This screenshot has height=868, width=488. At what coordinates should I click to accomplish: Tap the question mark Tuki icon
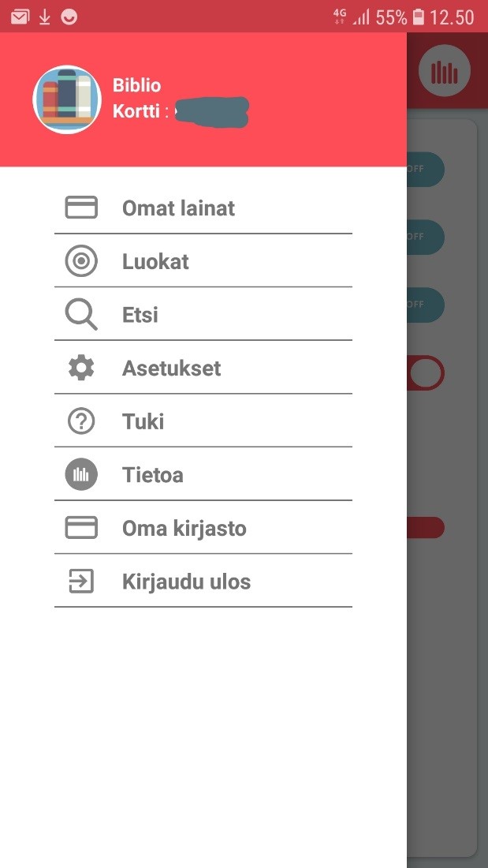click(x=81, y=421)
